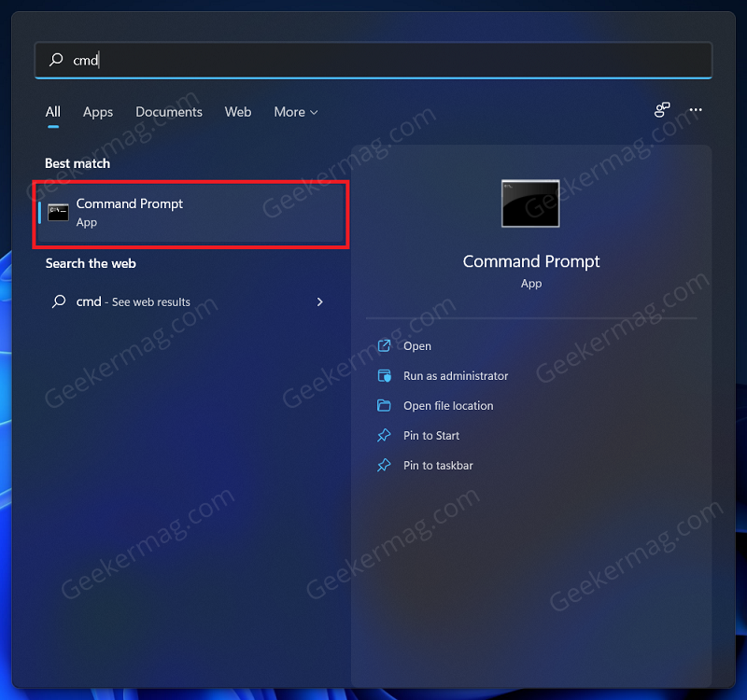This screenshot has width=747, height=700.
Task: Choose Pin to Start
Action: tap(431, 436)
